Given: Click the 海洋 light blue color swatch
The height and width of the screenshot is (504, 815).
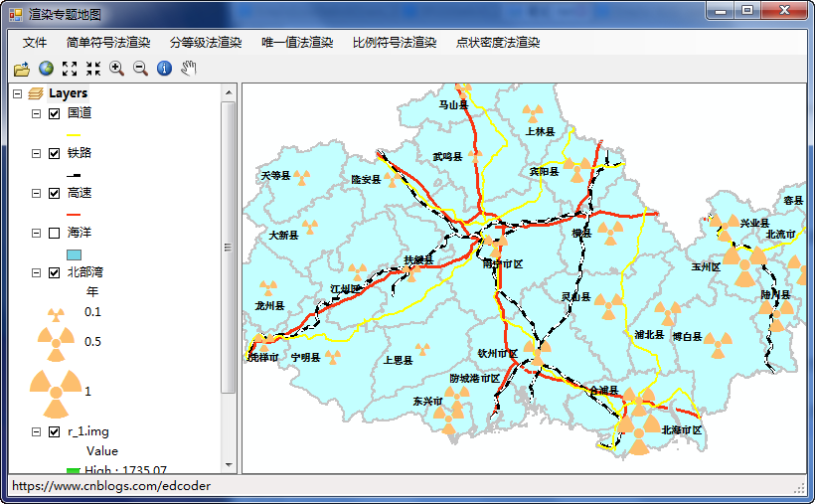Looking at the screenshot, I should [74, 253].
